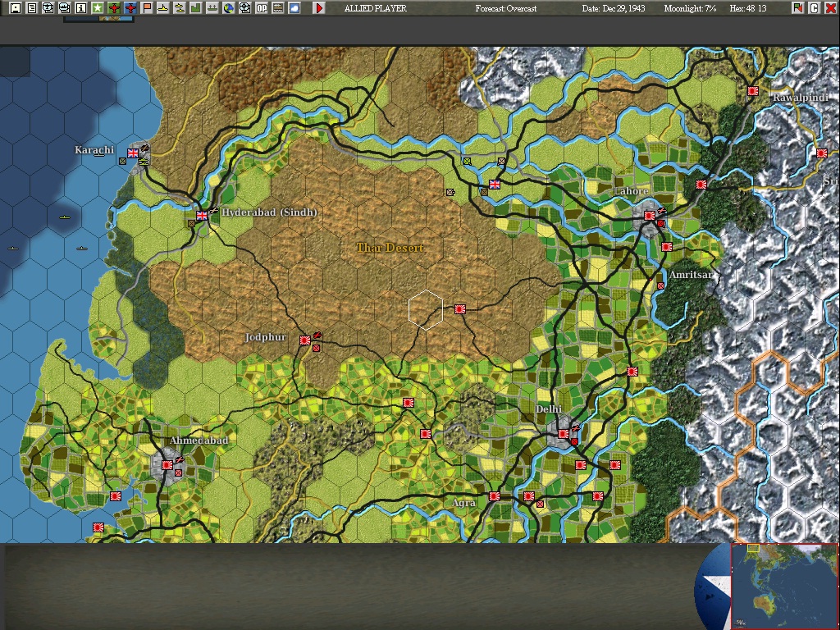Select the British flag at Hyderabad (Sindh)
The image size is (840, 630).
pyautogui.click(x=202, y=216)
